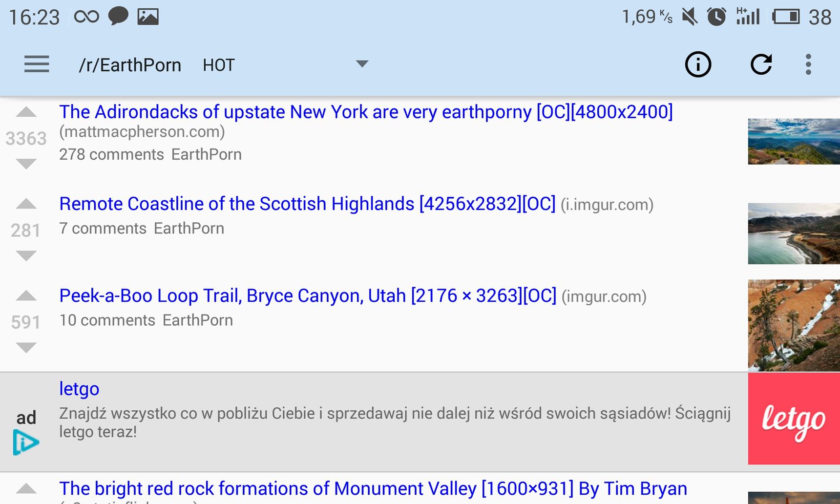
Task: Open the Adirondacks of upstate New York link
Action: [x=366, y=112]
